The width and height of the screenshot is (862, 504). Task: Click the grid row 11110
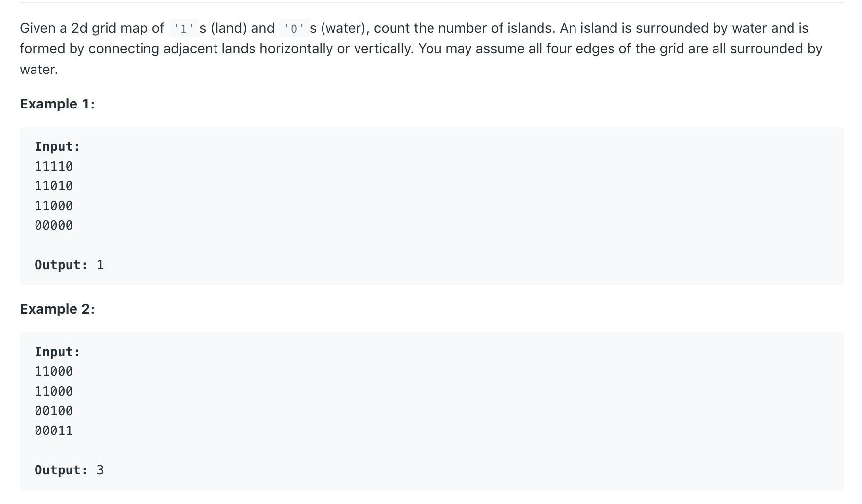54,166
